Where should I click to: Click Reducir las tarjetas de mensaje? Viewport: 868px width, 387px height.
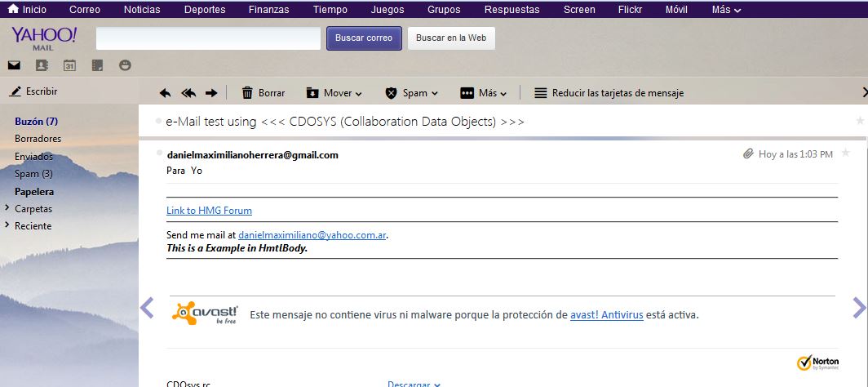point(609,93)
